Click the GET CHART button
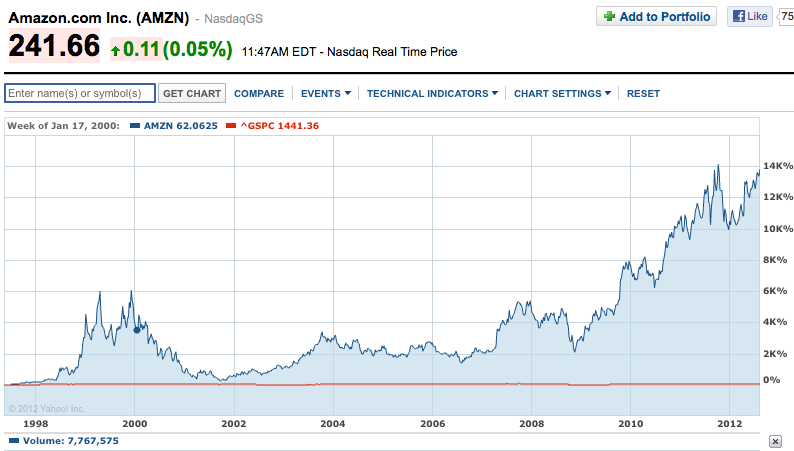This screenshot has height=451, width=794. tap(192, 93)
